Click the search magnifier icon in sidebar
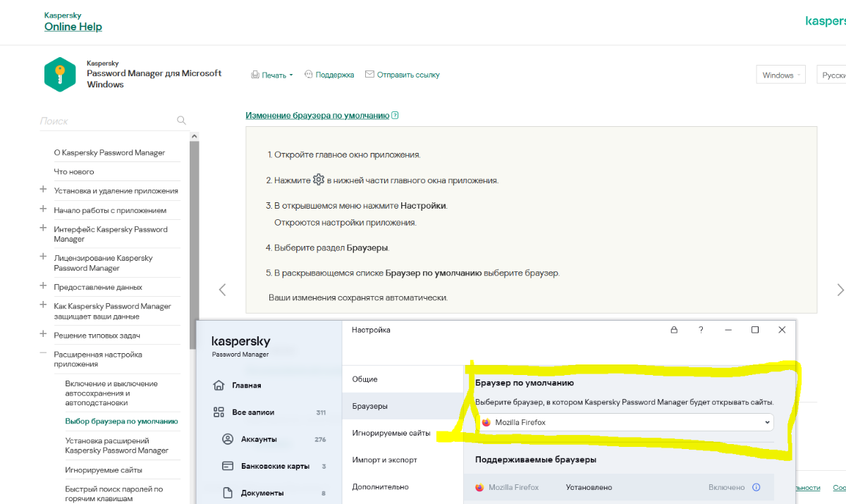Image resolution: width=846 pixels, height=504 pixels. point(181,121)
